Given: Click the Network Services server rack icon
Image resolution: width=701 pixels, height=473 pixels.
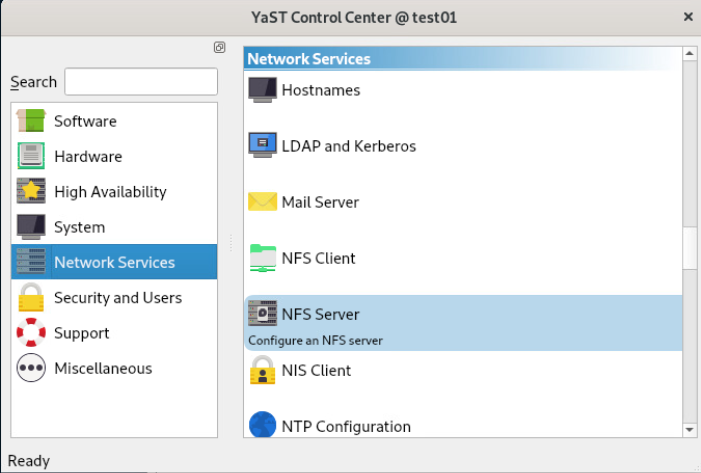Looking at the screenshot, I should pyautogui.click(x=31, y=262).
